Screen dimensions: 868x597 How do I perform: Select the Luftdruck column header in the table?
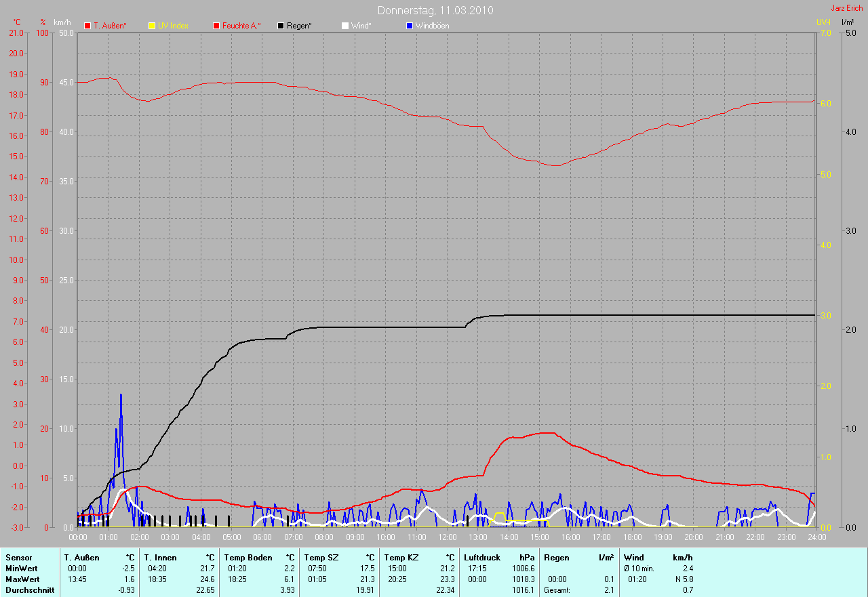pos(482,557)
